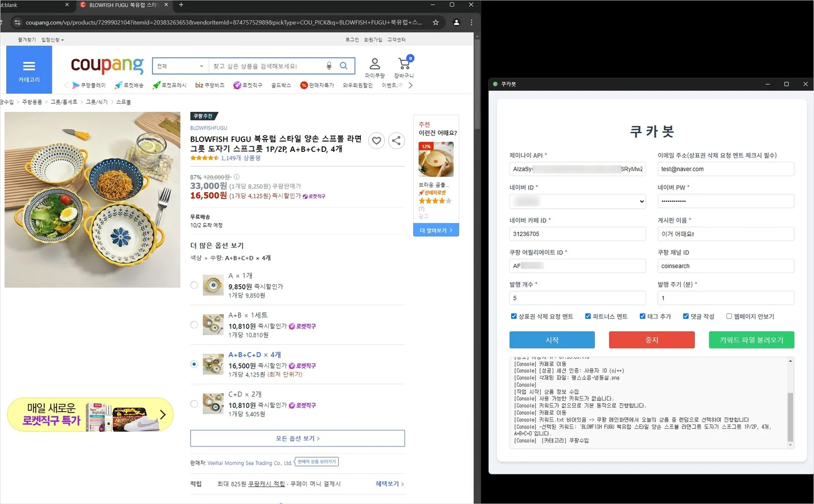Open Rocket Jikgu nav shortcut
Image resolution: width=814 pixels, height=504 pixels.
(x=248, y=85)
